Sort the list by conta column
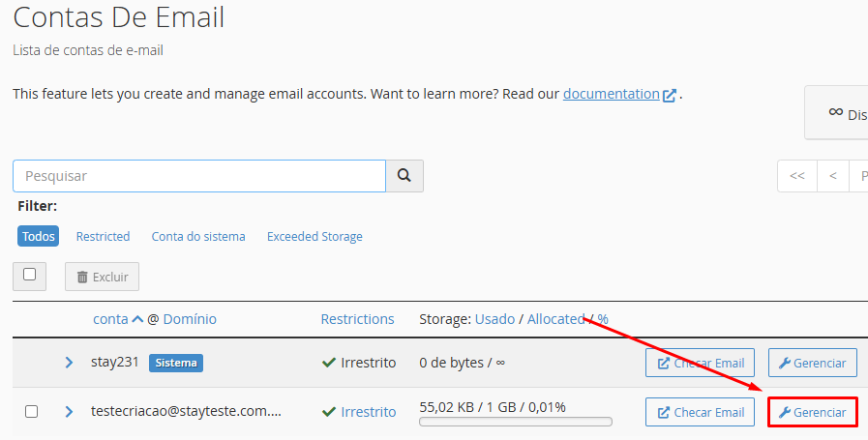 [110, 318]
